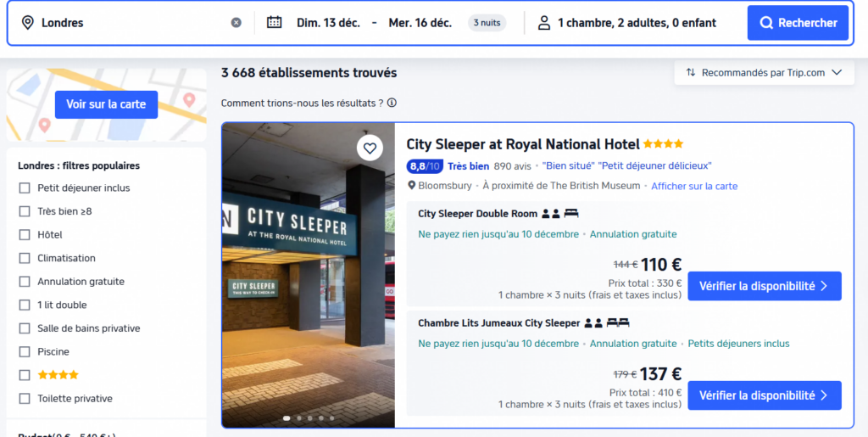Image resolution: width=868 pixels, height=437 pixels.
Task: Click the 'Bloomsbury' neighborhood text
Action: pos(445,186)
